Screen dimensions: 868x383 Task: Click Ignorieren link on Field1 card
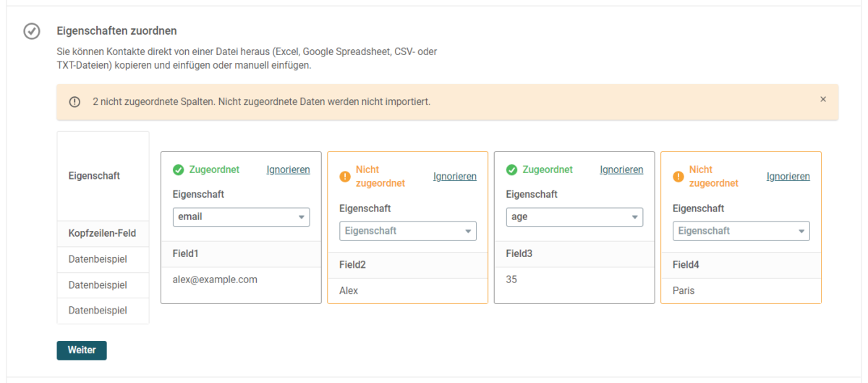click(x=288, y=169)
